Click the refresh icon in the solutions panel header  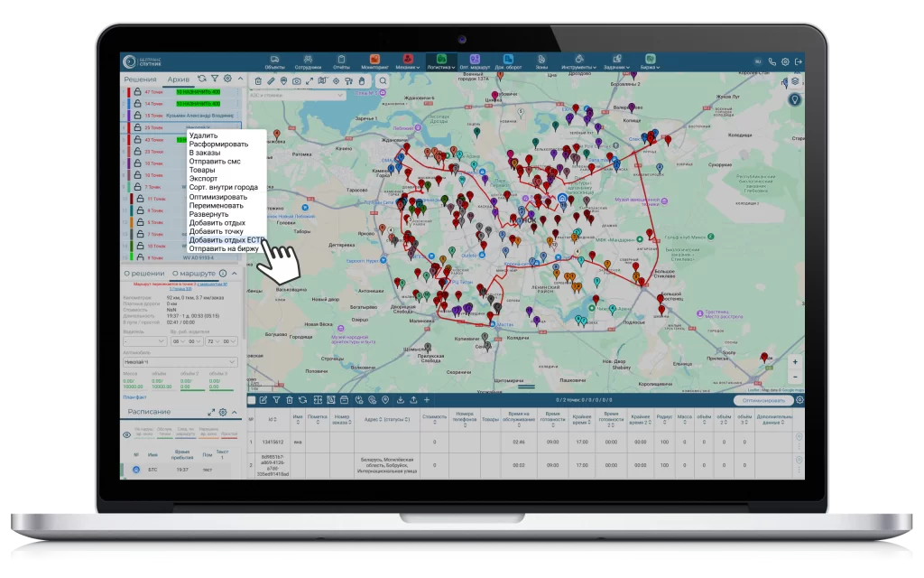202,79
